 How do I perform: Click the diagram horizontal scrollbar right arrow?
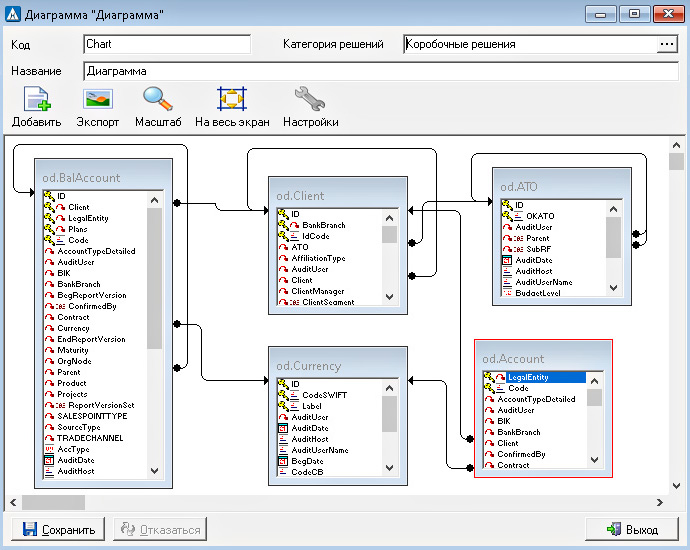pos(660,502)
